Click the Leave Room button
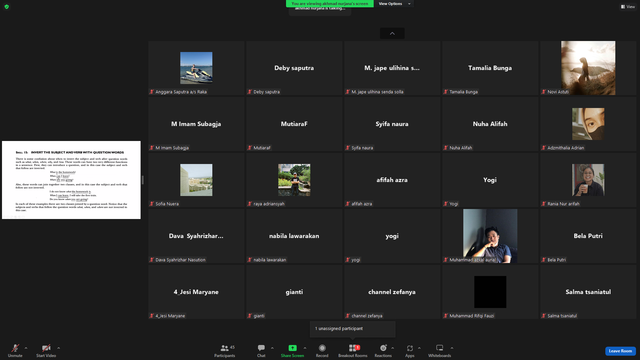Viewport: 640px width, 360px height. (x=620, y=351)
